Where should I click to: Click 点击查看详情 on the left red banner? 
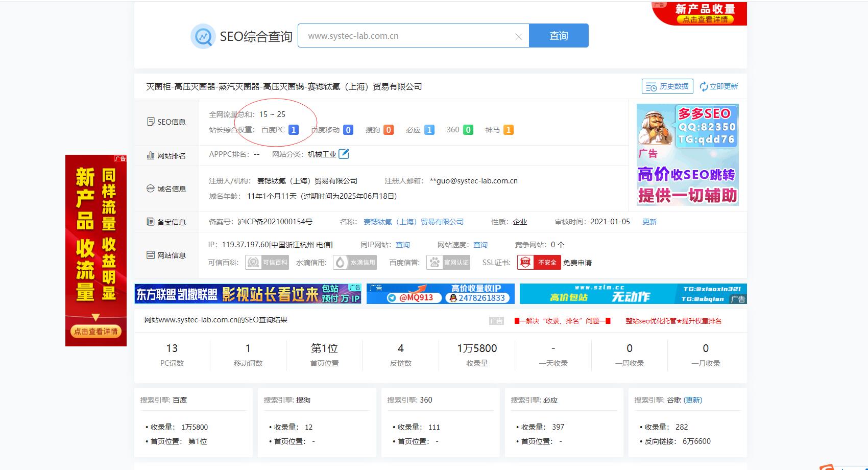click(96, 331)
